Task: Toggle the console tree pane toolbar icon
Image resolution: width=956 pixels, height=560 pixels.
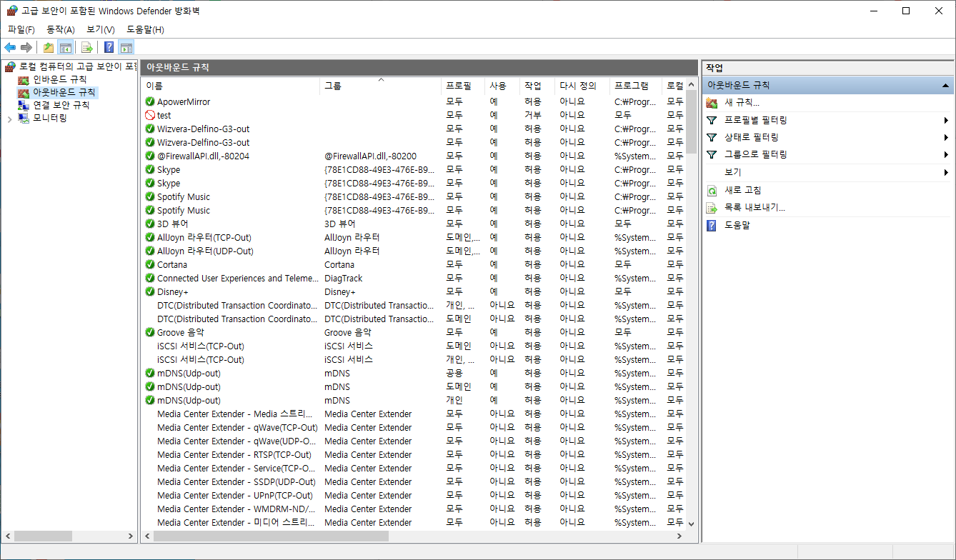Action: coord(65,48)
